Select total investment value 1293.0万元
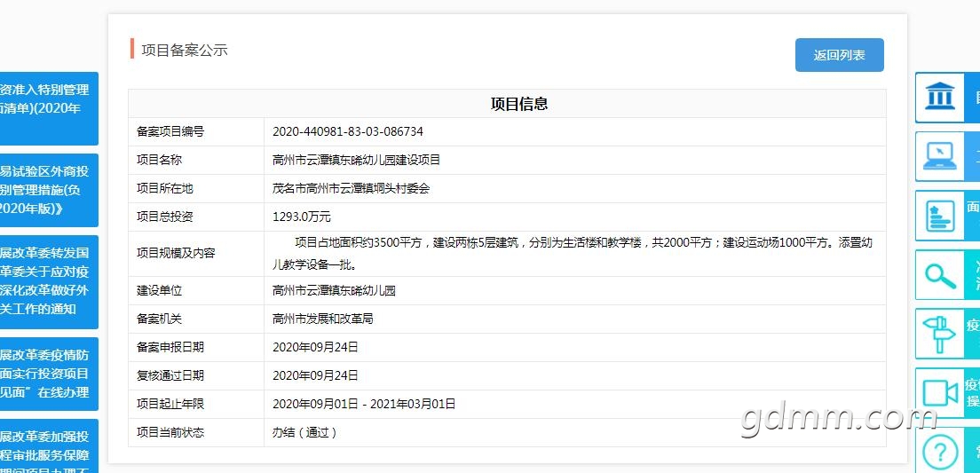The width and height of the screenshot is (980, 473). coord(301,217)
